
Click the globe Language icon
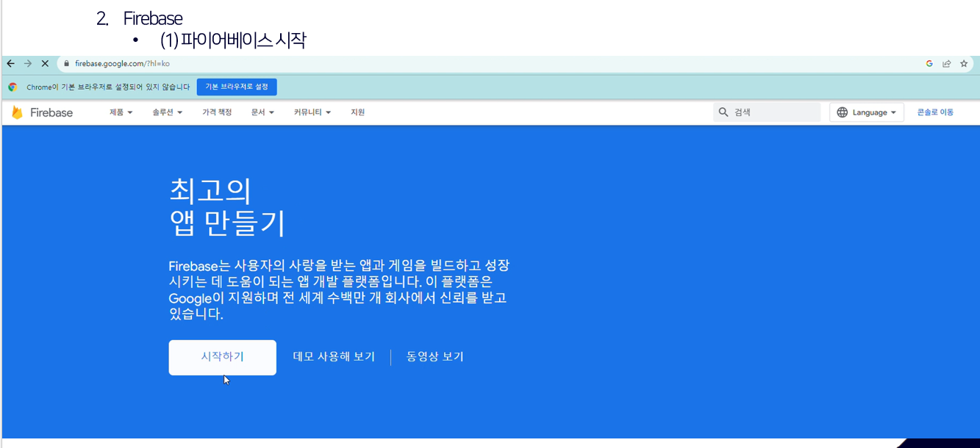point(843,112)
